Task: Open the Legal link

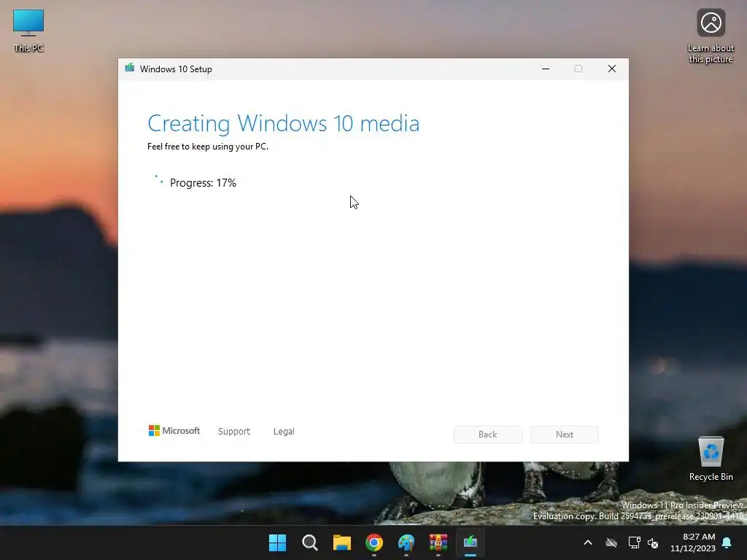Action: click(x=284, y=432)
